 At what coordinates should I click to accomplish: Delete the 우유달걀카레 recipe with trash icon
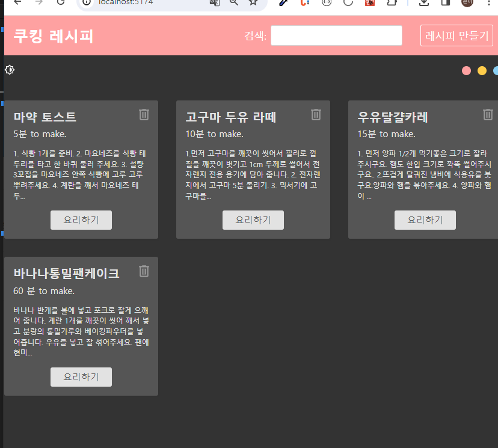click(488, 115)
